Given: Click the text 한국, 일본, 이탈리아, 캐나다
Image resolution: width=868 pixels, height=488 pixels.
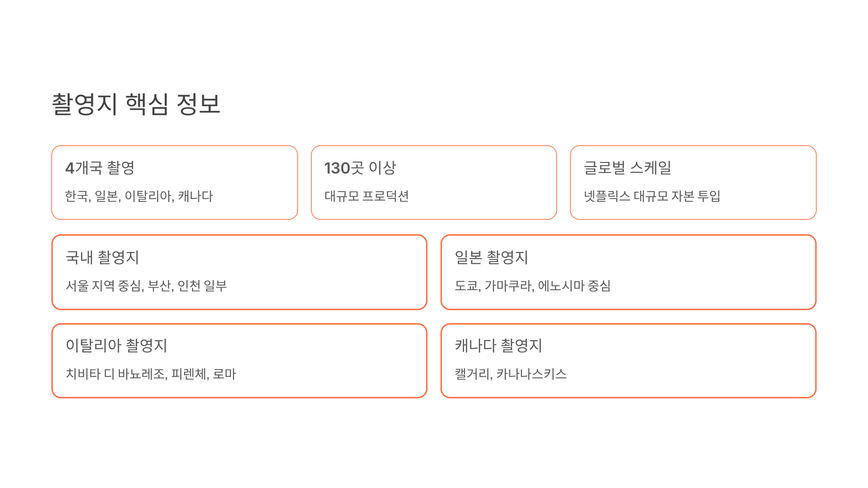Looking at the screenshot, I should tap(139, 196).
